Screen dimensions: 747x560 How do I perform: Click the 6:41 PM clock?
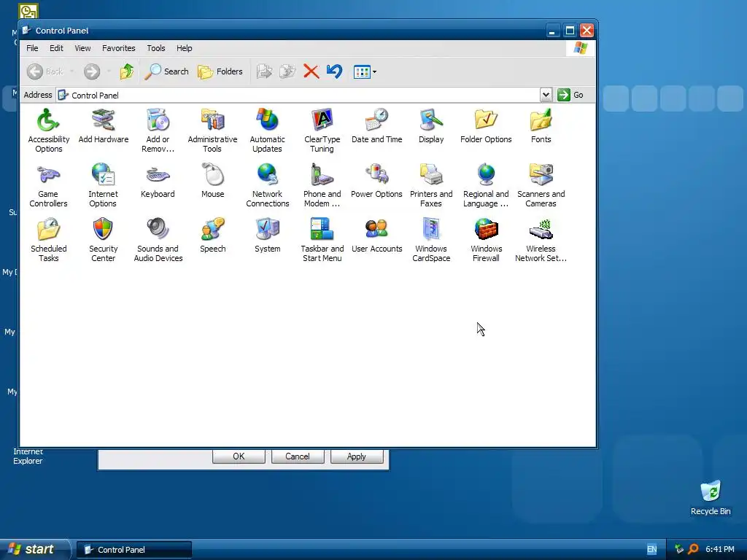click(x=720, y=550)
